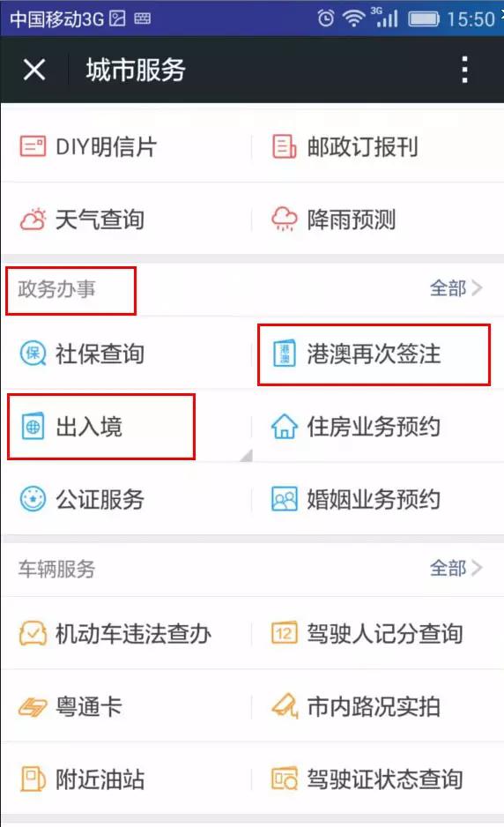Tap 婚姻业务预约 couple icon
504x827 pixels.
pyautogui.click(x=284, y=499)
